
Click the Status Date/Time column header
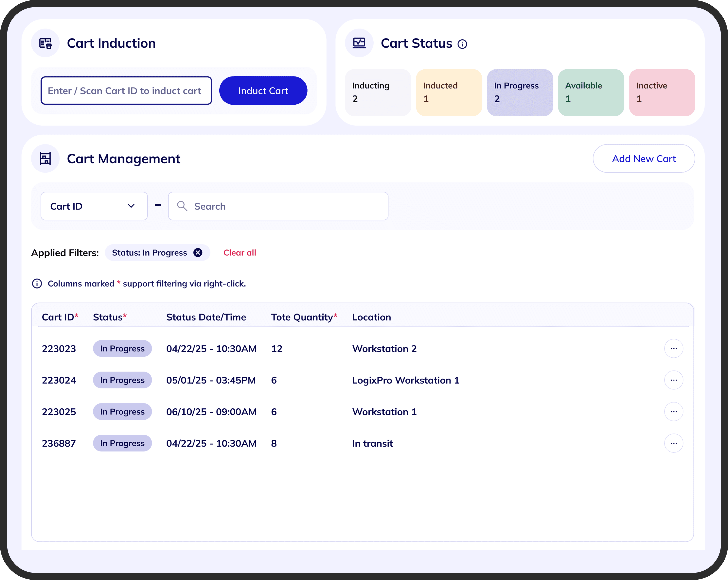pos(206,317)
